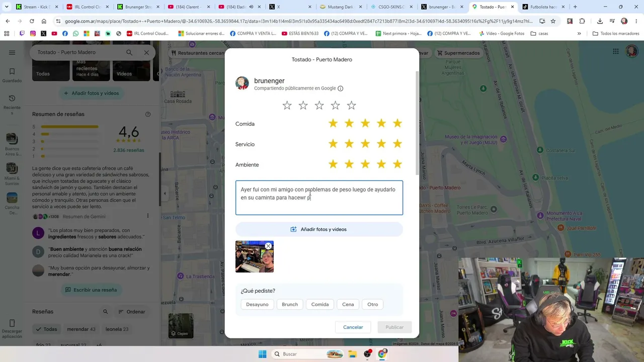Click the Publicar button

[394, 327]
